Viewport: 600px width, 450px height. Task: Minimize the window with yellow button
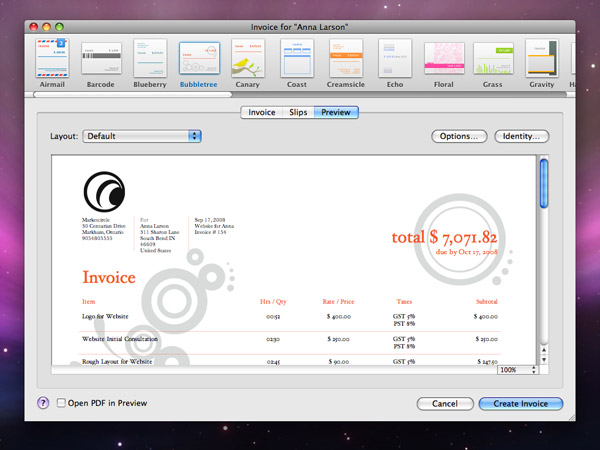tap(46, 27)
